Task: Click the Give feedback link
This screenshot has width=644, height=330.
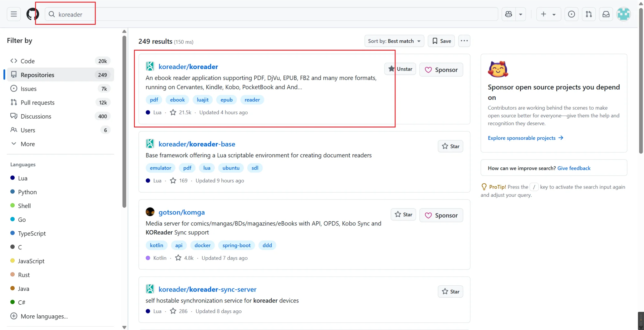Action: coord(574,168)
